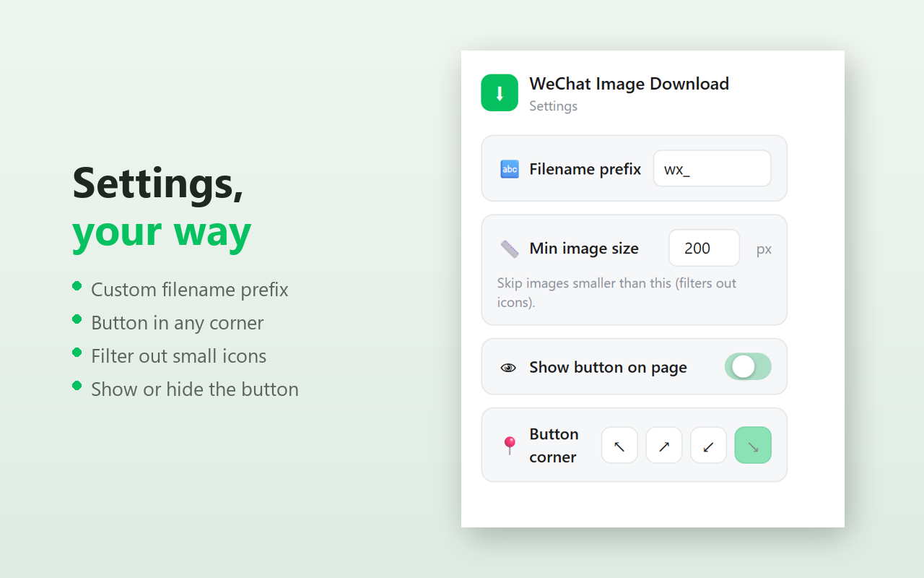Click the abc icon beside Filename prefix

510,169
